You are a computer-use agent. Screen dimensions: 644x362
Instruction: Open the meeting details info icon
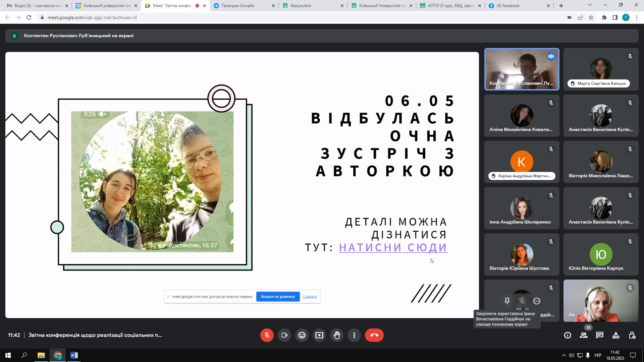coord(568,335)
